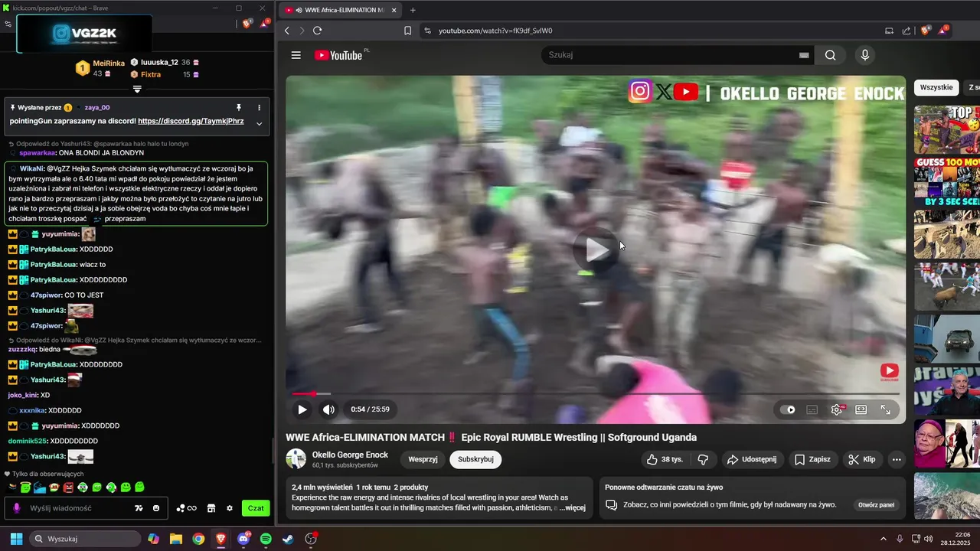Viewport: 980px width, 551px height.
Task: Show hidden tray icons chevron
Action: click(x=883, y=539)
